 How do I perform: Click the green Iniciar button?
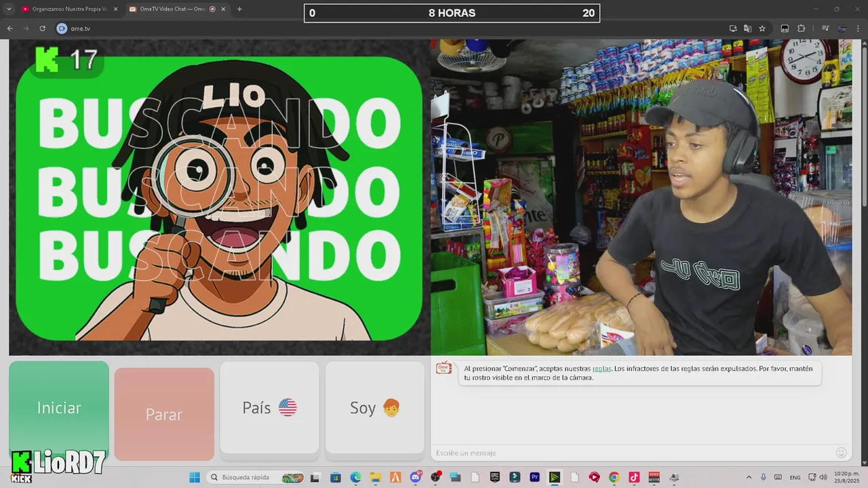pos(59,407)
